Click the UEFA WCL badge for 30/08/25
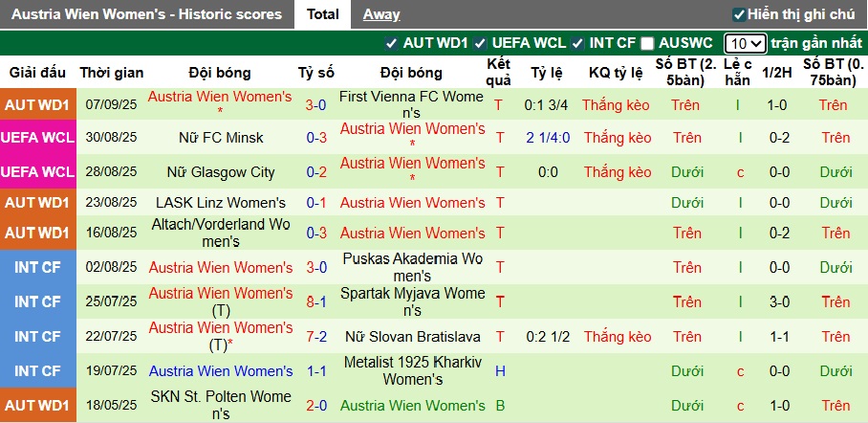Screen dimensions: 868x423 tap(38, 138)
